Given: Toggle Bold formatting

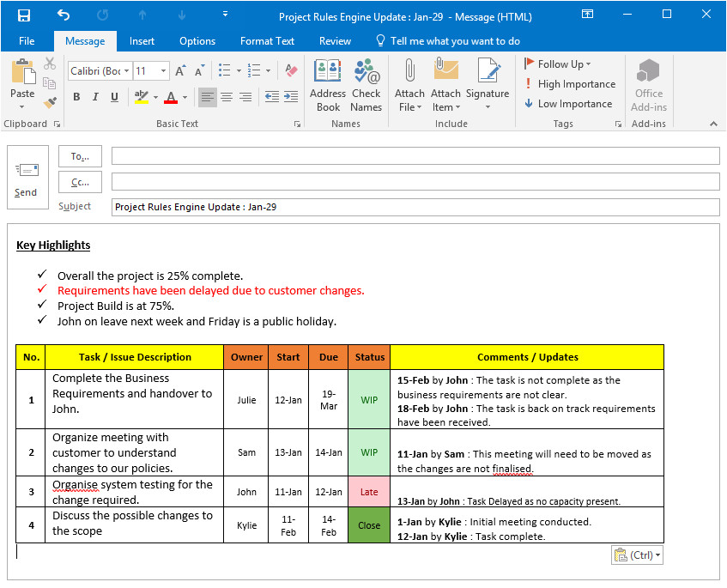Looking at the screenshot, I should tap(76, 97).
